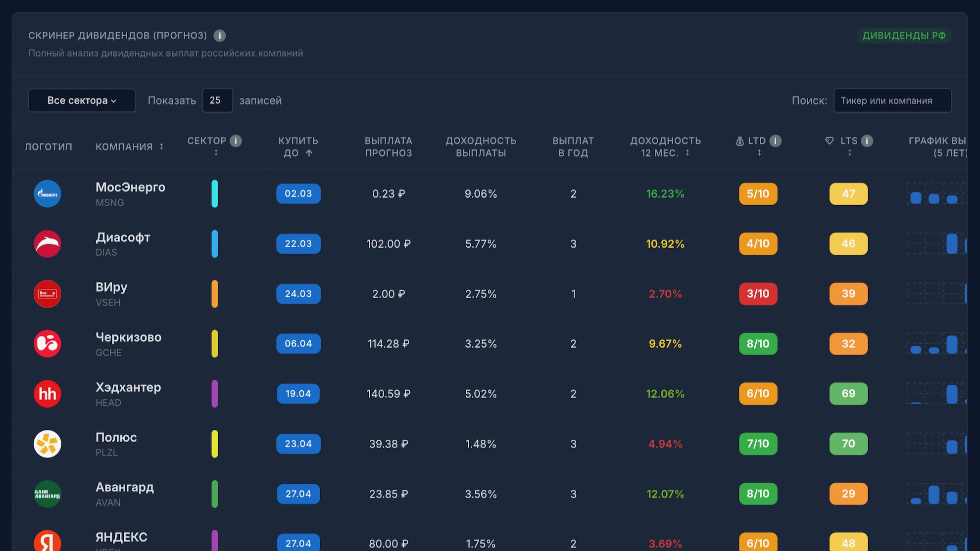Open the Все сектора dropdown
Viewport: 980px width, 551px height.
82,100
